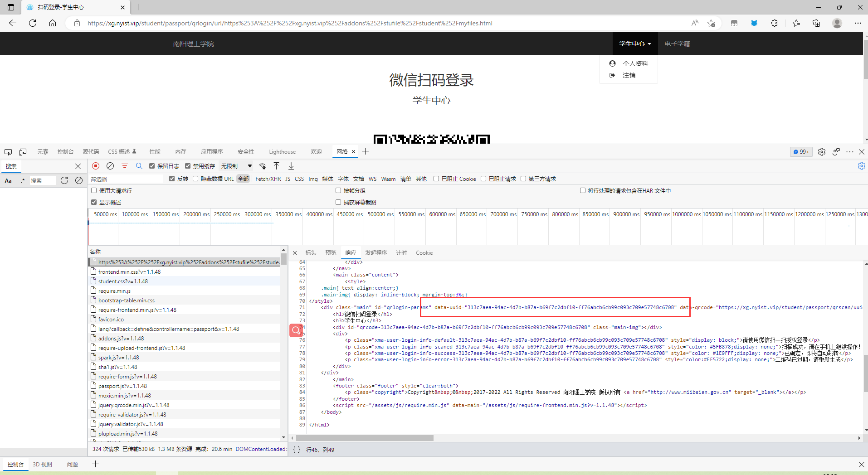The width and height of the screenshot is (868, 475).
Task: Add this page to favorites star icon
Action: point(711,23)
